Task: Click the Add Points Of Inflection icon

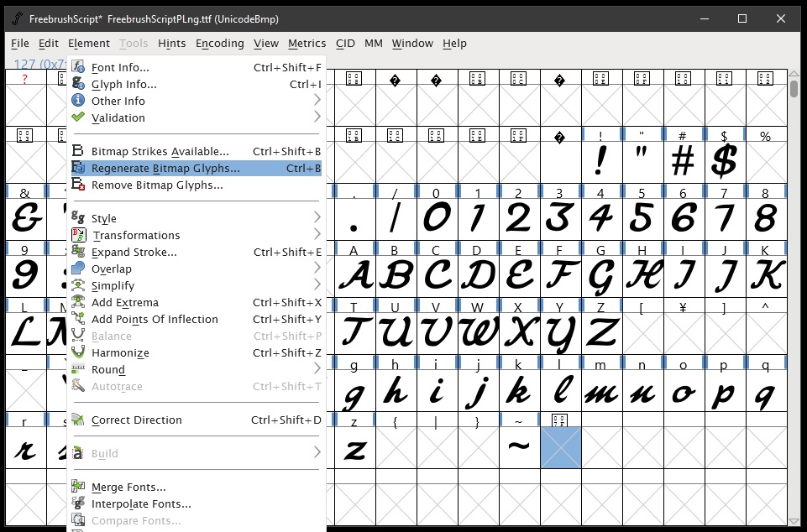Action: (78, 319)
